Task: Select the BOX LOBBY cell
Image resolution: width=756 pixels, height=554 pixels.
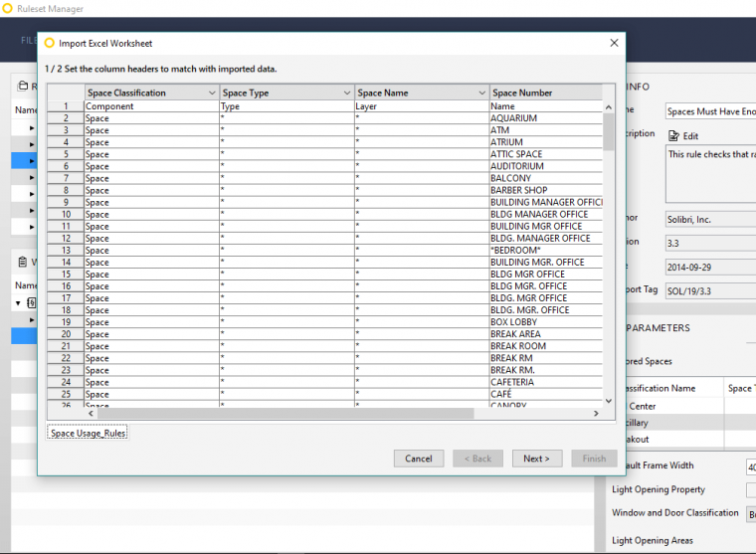Action: coord(546,322)
